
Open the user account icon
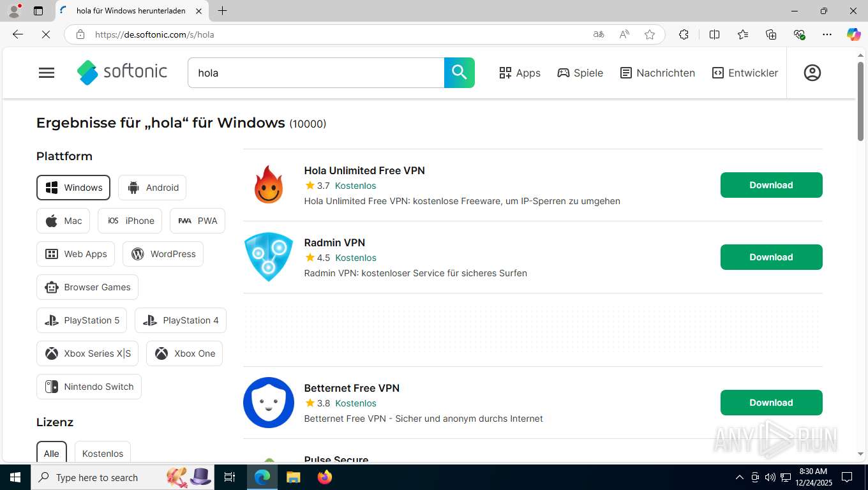click(x=812, y=73)
